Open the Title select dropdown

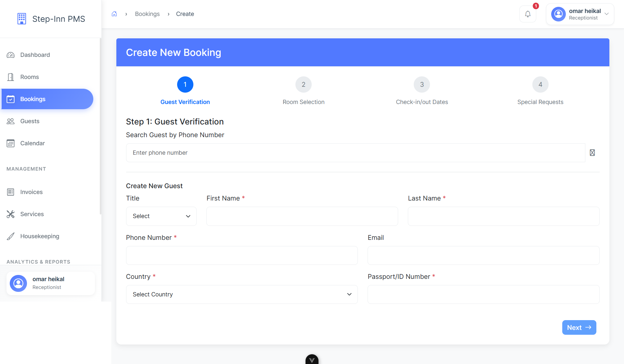[x=161, y=216]
